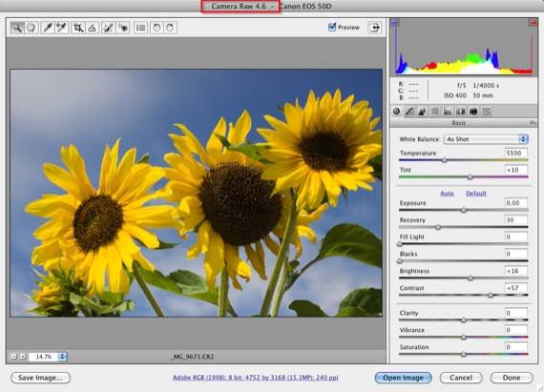544x392 pixels.
Task: Click the Clarity slider handle
Action: (464, 320)
